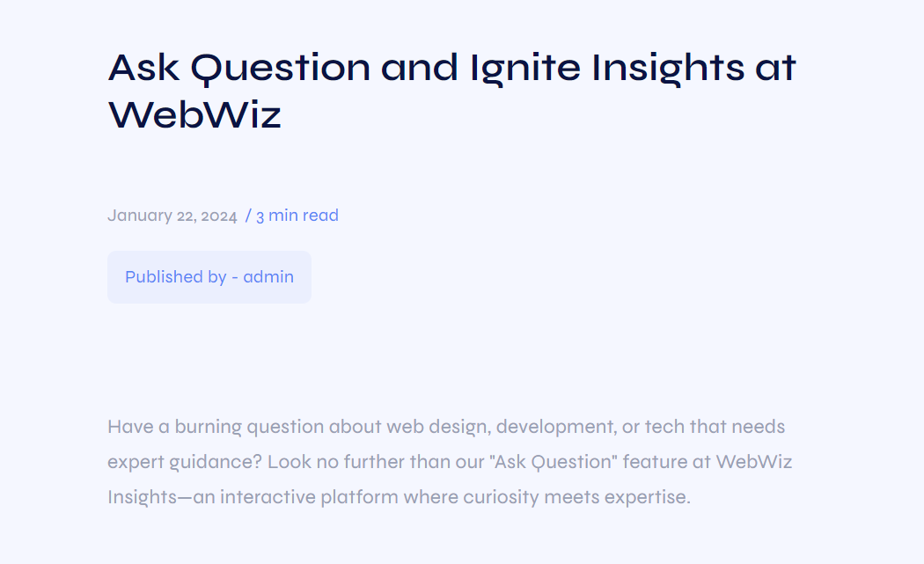This screenshot has width=924, height=564.
Task: Click the article title heading
Action: point(452,90)
